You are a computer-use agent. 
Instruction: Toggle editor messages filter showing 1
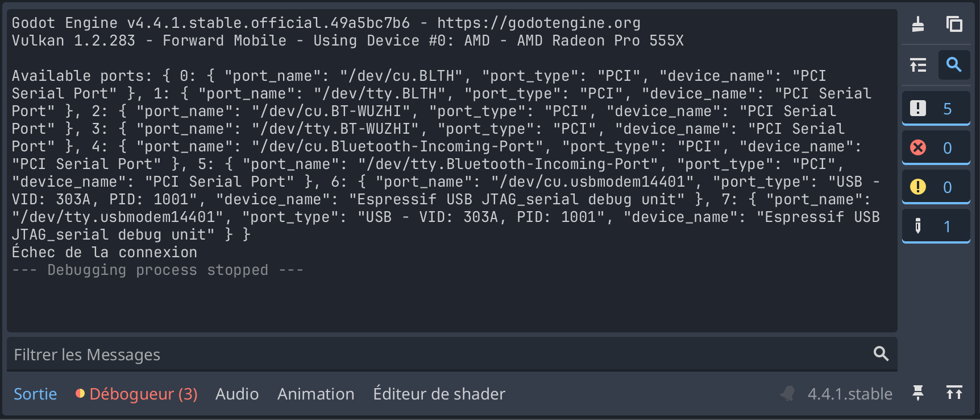936,227
